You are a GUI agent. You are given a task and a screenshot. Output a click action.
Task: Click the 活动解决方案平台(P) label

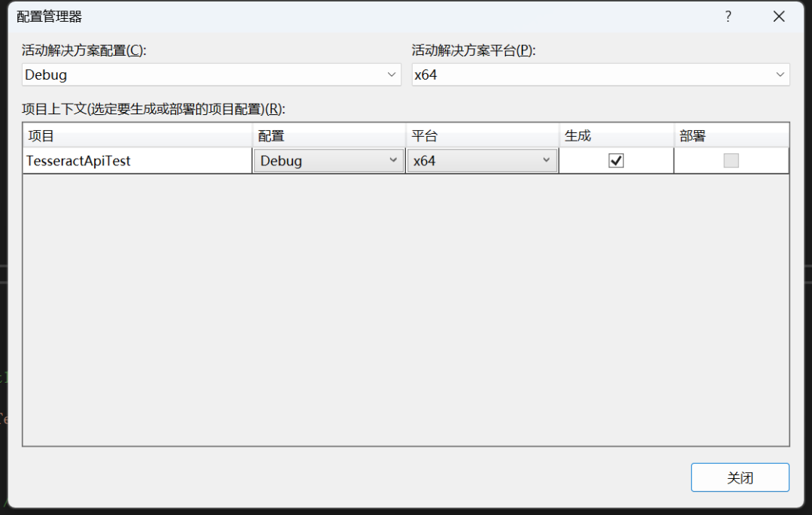[x=474, y=50]
